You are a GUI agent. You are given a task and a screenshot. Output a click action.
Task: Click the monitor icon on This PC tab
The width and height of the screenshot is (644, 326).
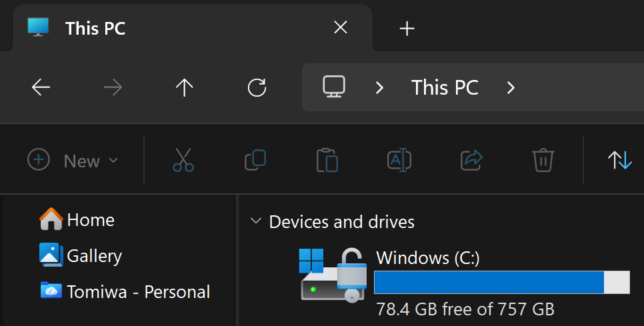click(38, 27)
